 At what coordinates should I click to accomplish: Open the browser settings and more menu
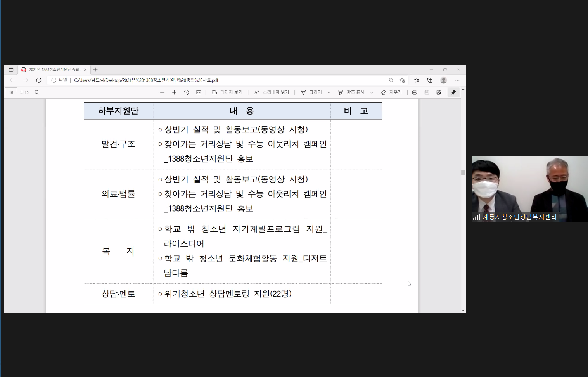pos(457,80)
